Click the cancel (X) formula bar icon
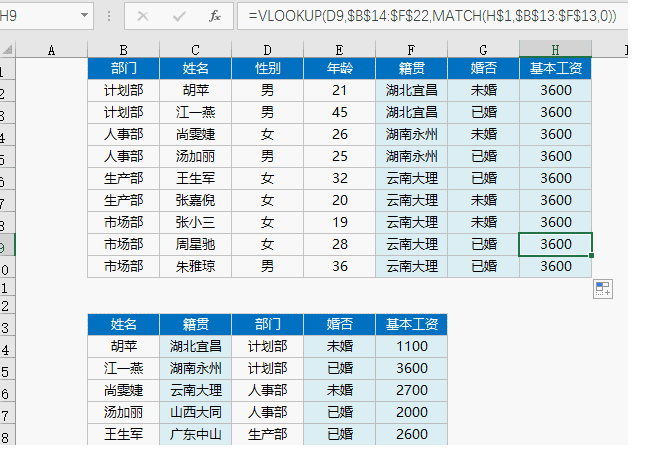646x457 pixels. coord(143,16)
